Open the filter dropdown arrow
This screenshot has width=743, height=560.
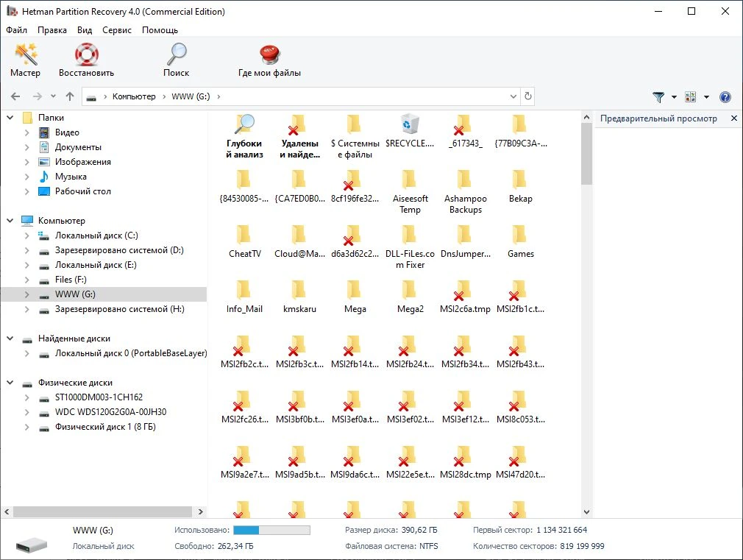click(674, 97)
